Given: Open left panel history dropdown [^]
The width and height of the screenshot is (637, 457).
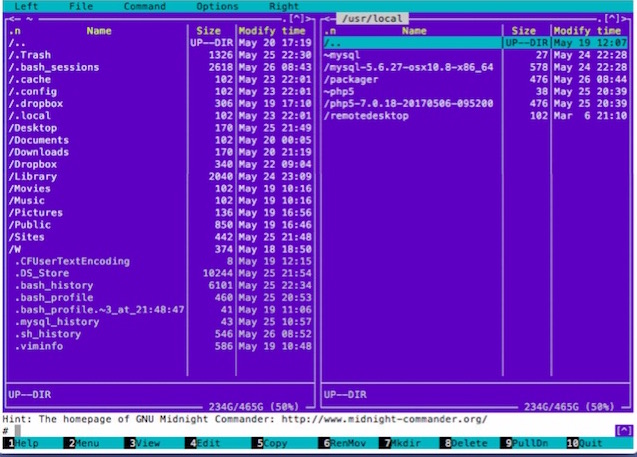Looking at the screenshot, I should [x=297, y=19].
